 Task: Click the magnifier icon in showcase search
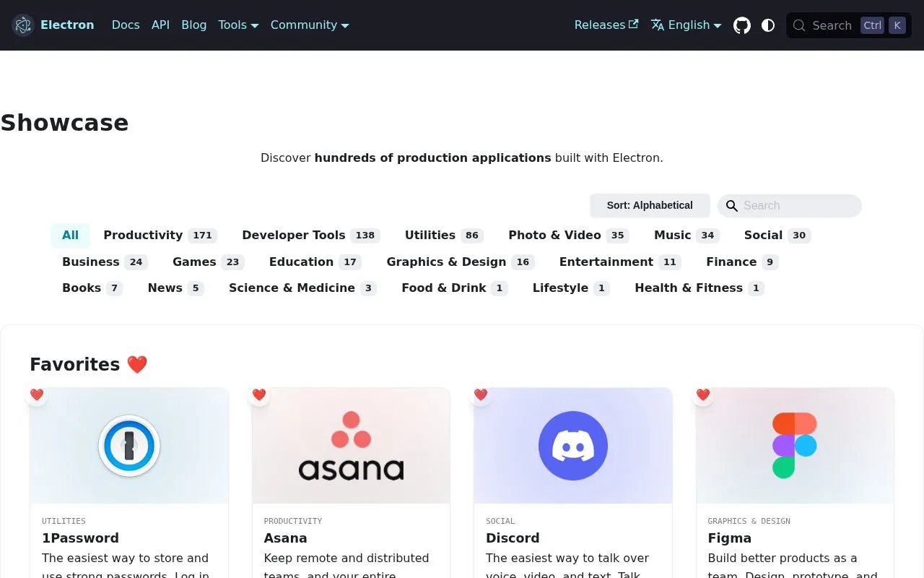click(x=732, y=206)
